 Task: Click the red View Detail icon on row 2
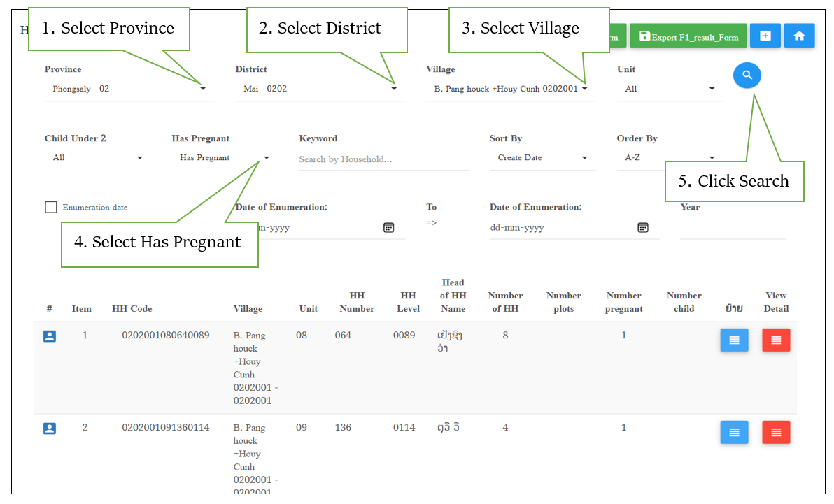776,432
